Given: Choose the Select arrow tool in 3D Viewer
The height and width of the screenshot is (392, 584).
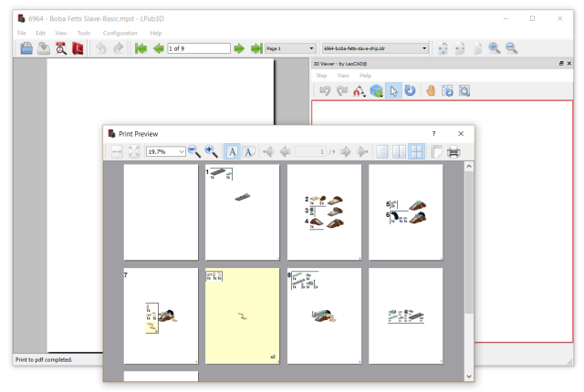Looking at the screenshot, I should [x=393, y=91].
